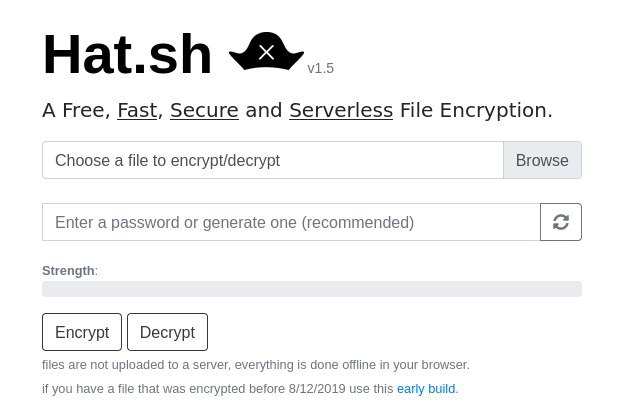Click the v1.5 version label
Viewport: 627px width, 418px height.
pos(320,68)
